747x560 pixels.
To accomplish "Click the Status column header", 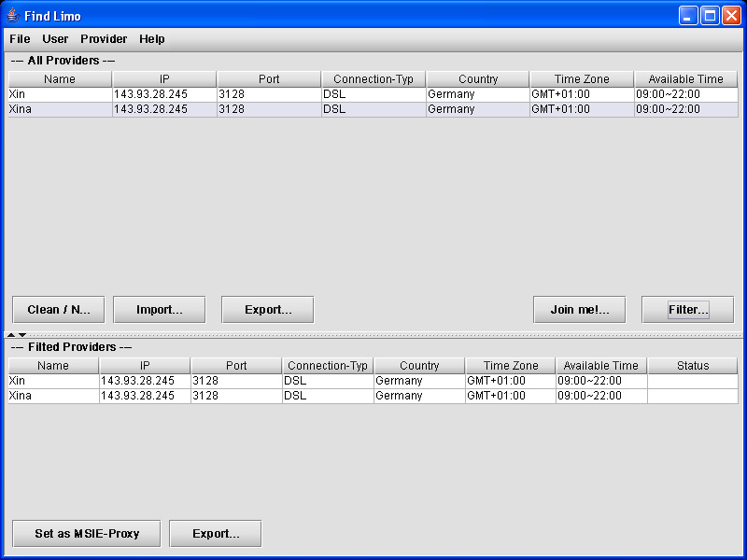I will point(692,366).
